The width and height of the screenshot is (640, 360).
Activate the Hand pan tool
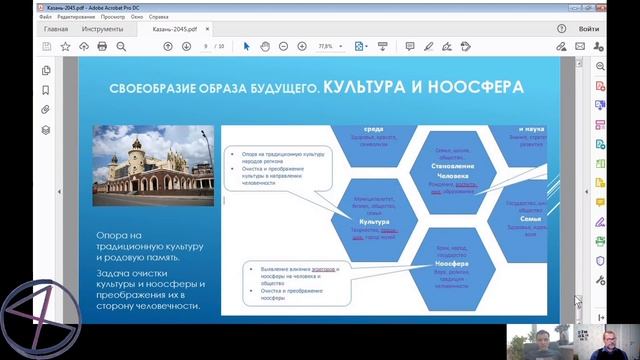coord(265,47)
